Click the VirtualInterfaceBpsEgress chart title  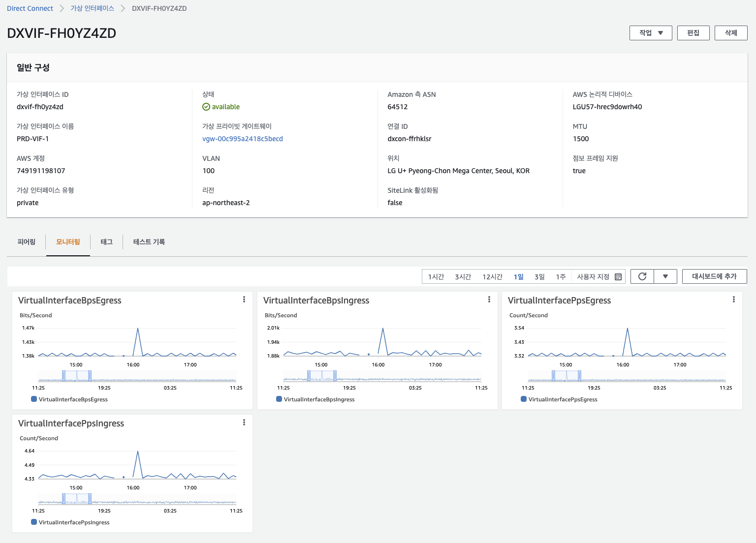pos(70,301)
